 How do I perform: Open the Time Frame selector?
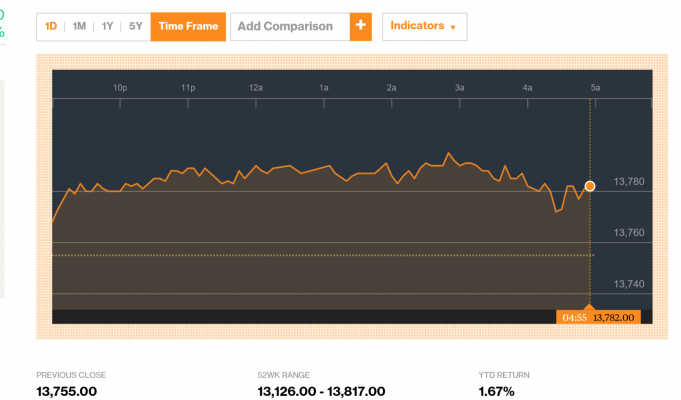[188, 26]
